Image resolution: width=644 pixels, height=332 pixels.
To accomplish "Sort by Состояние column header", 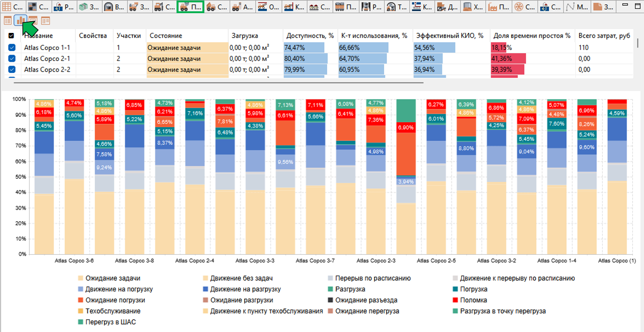I will 166,36.
